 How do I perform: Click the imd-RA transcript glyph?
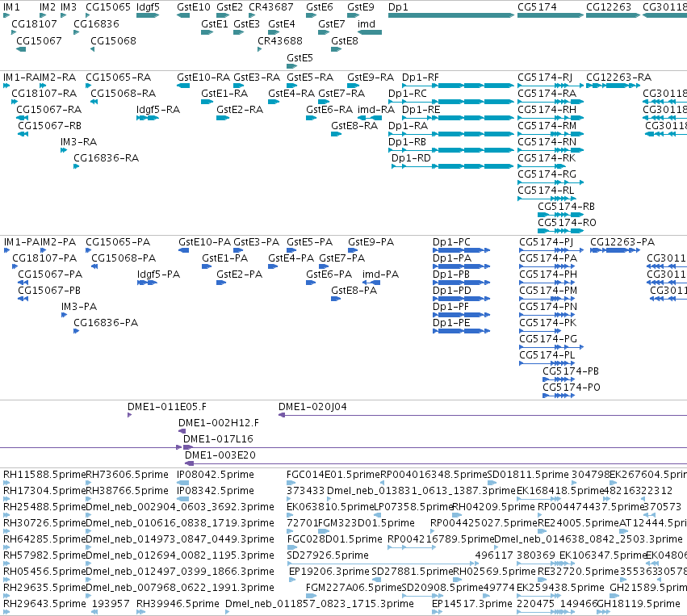(x=370, y=118)
